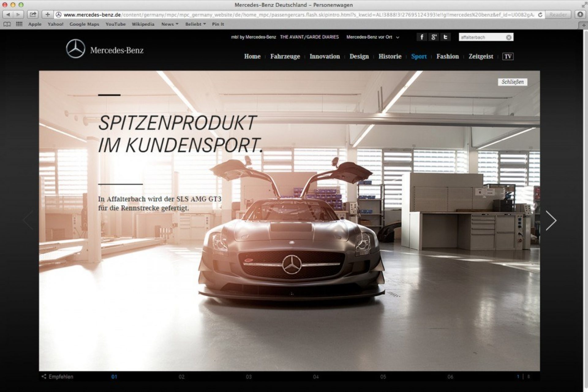Open the Google Plus icon
Viewport: 588px width, 392px height.
pos(434,37)
